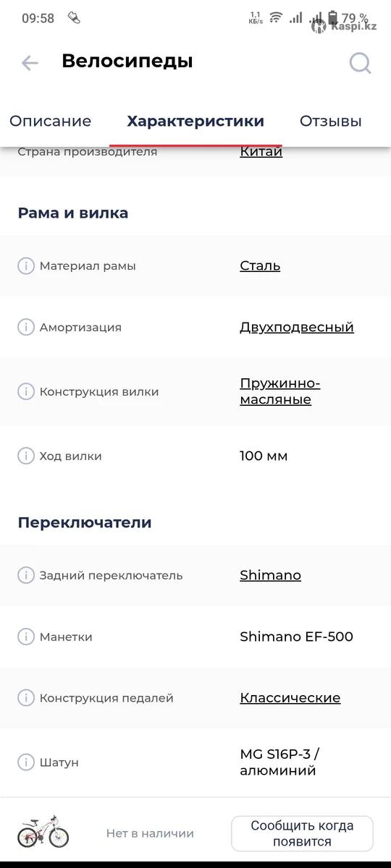Image resolution: width=391 pixels, height=868 pixels.
Task: Show info for Конструкция педалей
Action: click(x=26, y=698)
